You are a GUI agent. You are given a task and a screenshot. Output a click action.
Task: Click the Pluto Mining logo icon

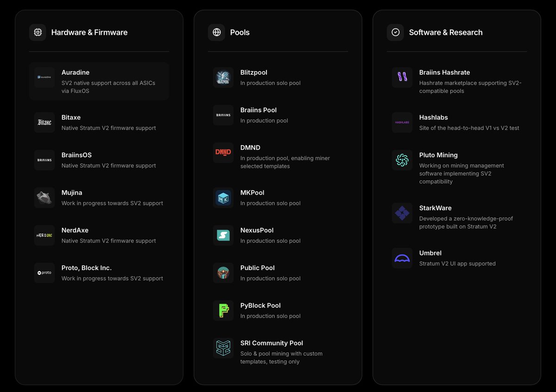point(402,160)
